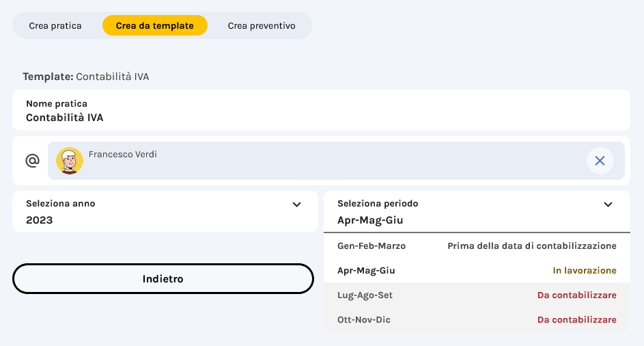Choose the Gen-Feb-Marzo period option

pyautogui.click(x=372, y=245)
